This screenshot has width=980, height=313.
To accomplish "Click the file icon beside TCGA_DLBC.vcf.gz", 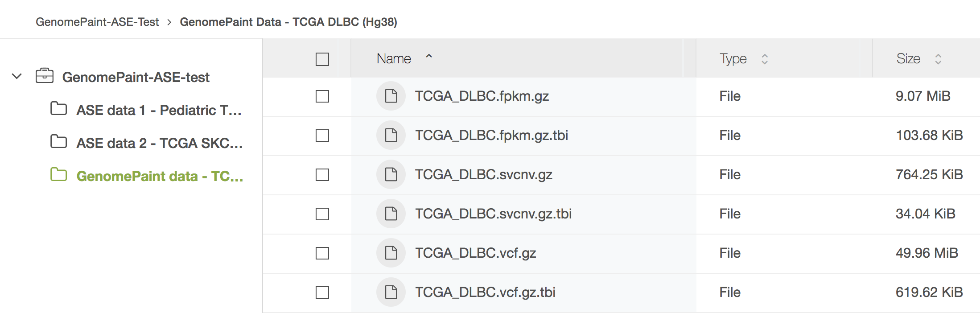I will [391, 253].
